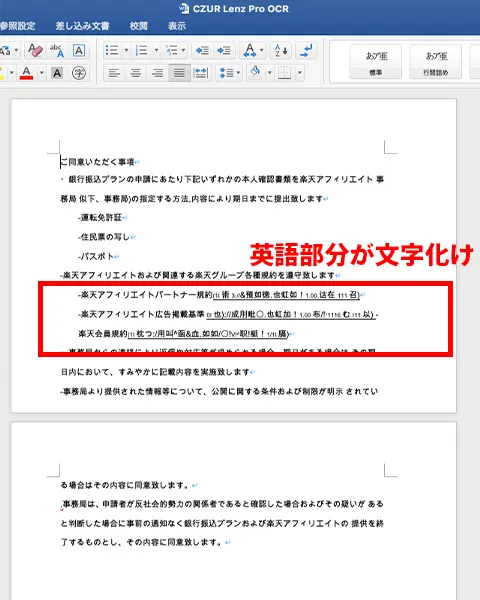Viewport: 480px width, 600px height.
Task: Align text left
Action: tap(114, 72)
